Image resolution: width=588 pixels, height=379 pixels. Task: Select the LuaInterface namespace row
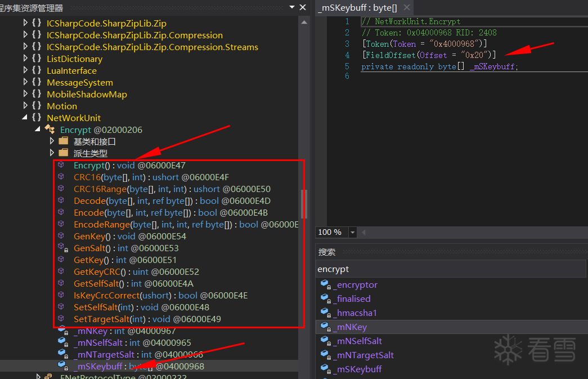tap(71, 70)
